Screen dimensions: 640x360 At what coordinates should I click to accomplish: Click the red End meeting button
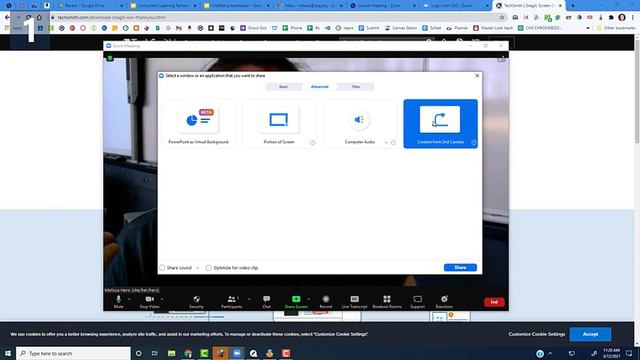[494, 302]
